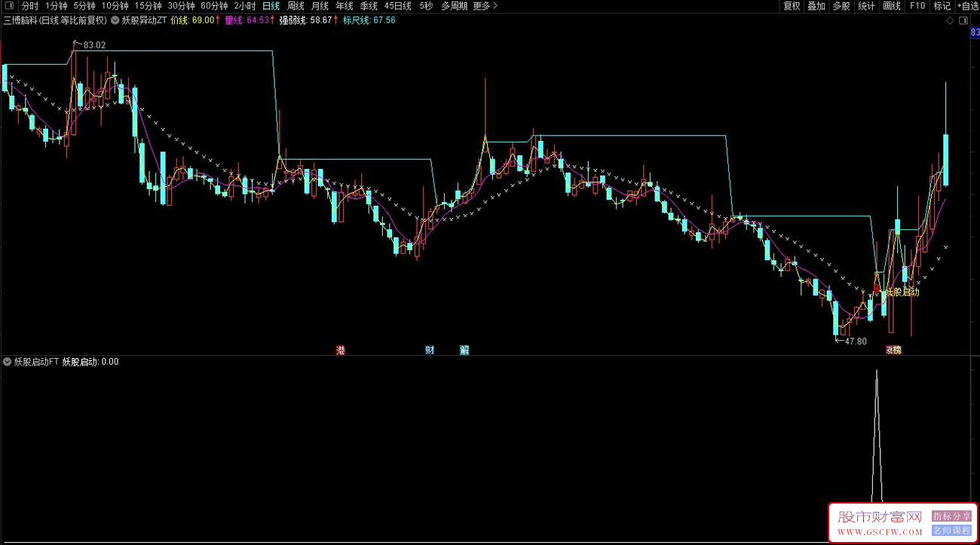This screenshot has height=545, width=980.
Task: Click the 叠加 overlay button
Action: 816,6
